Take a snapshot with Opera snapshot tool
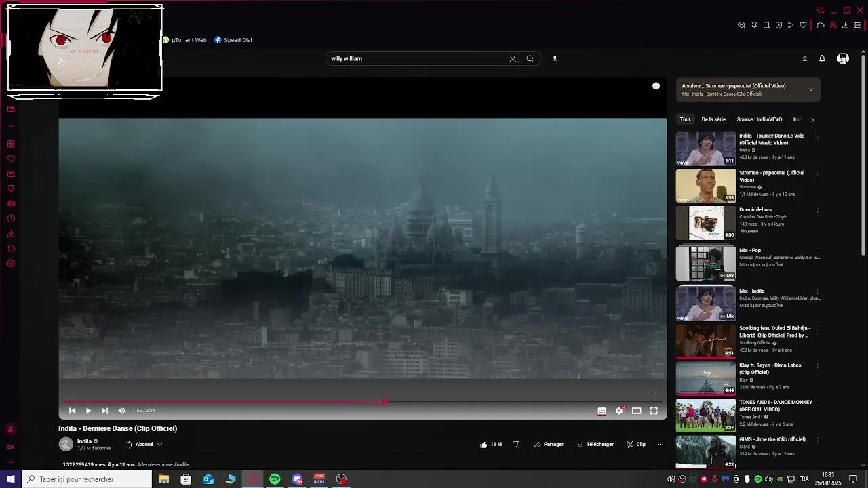This screenshot has width=868, height=488. click(766, 25)
